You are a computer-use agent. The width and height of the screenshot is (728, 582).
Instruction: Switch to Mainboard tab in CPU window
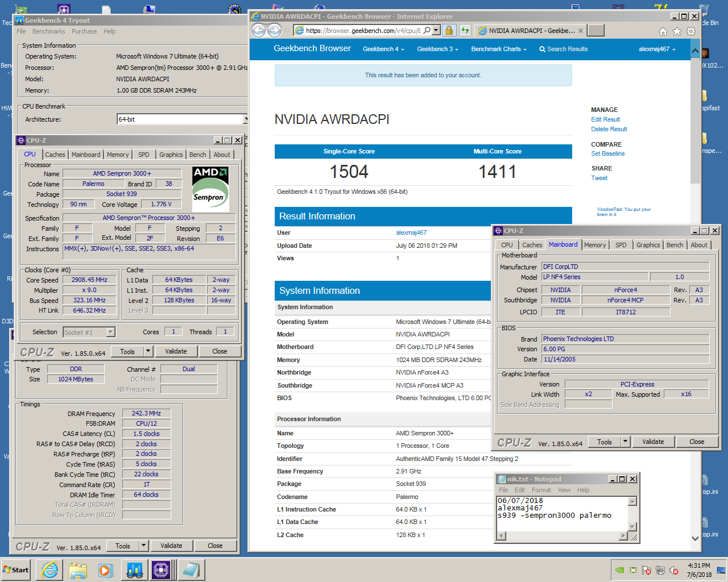point(86,155)
